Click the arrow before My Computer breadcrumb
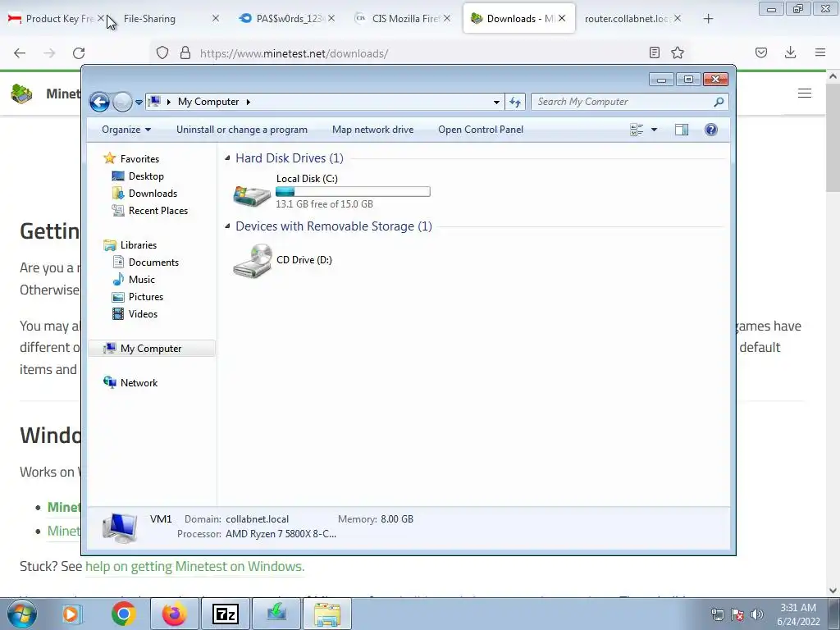 pos(169,102)
